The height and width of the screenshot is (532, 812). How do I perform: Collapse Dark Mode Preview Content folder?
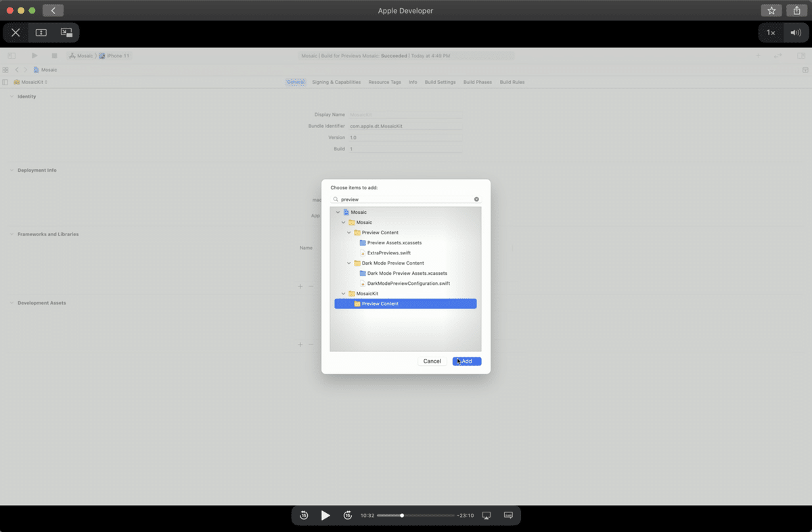coord(348,263)
